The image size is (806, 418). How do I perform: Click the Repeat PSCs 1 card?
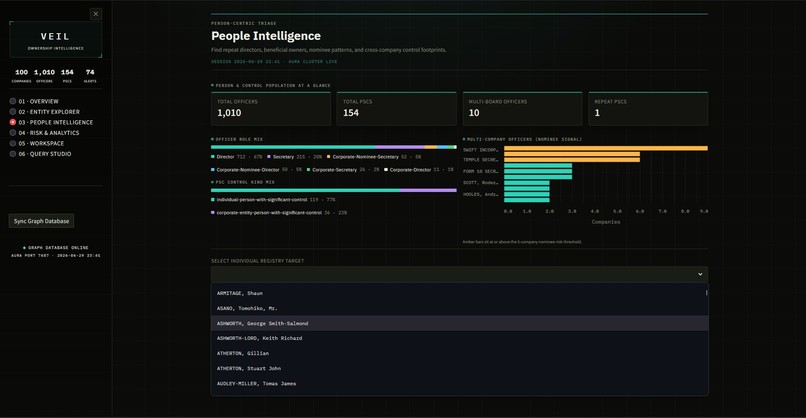click(x=648, y=108)
